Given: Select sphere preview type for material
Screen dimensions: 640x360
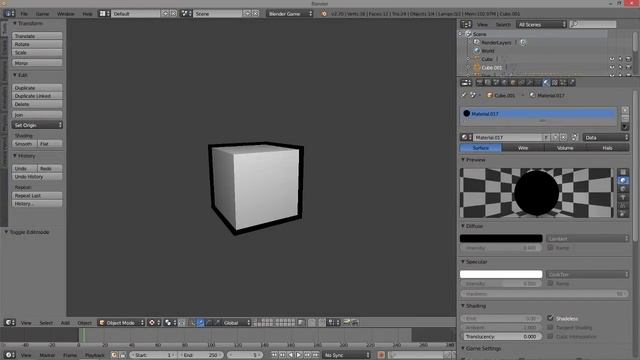Looking at the screenshot, I should pos(623,180).
